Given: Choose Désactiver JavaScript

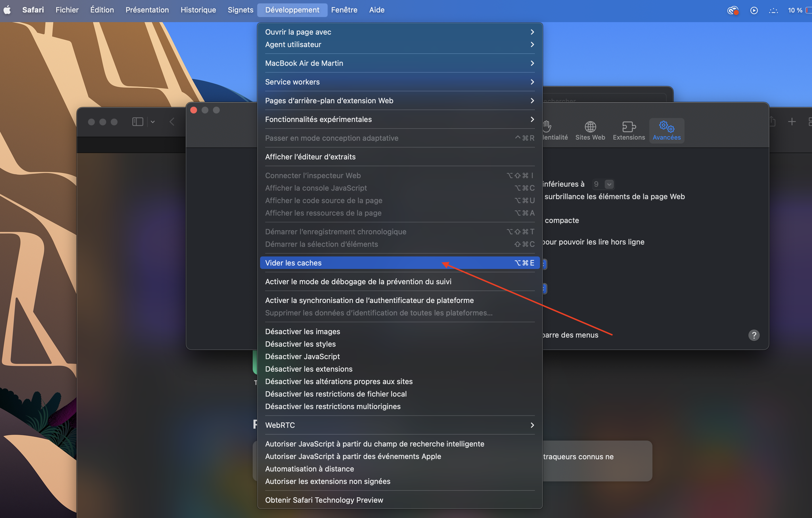Looking at the screenshot, I should (400, 356).
